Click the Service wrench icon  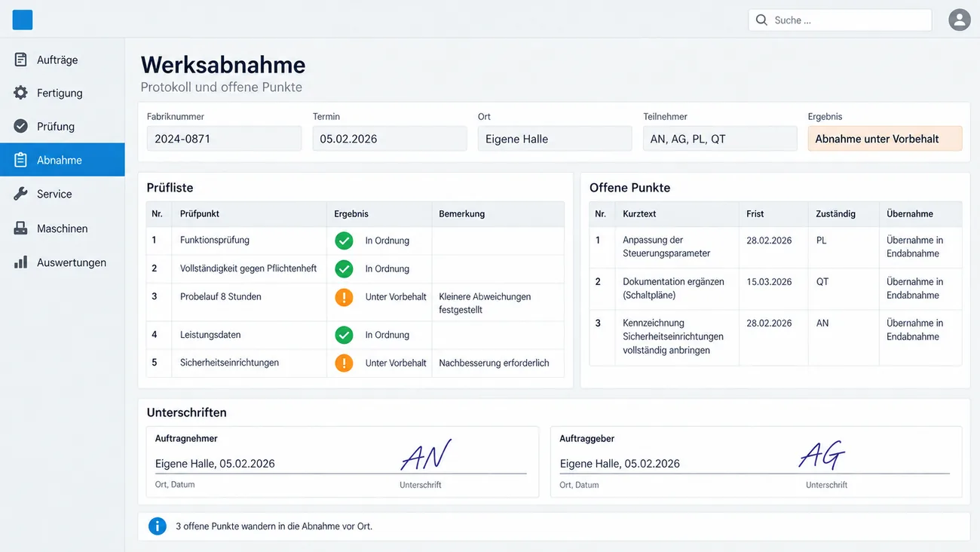21,194
